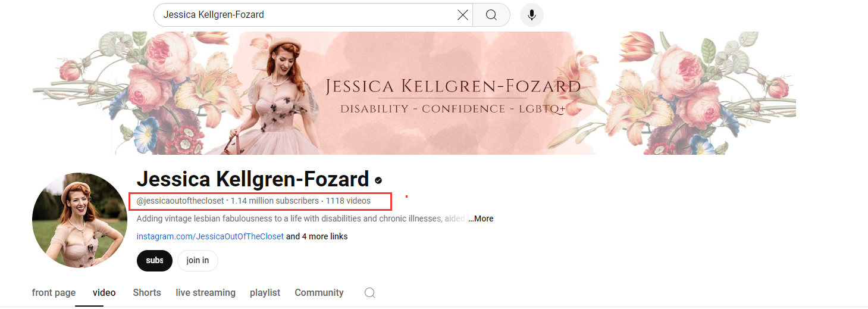Clear the search box with the X icon
Screen dimensions: 868x309
coord(462,15)
